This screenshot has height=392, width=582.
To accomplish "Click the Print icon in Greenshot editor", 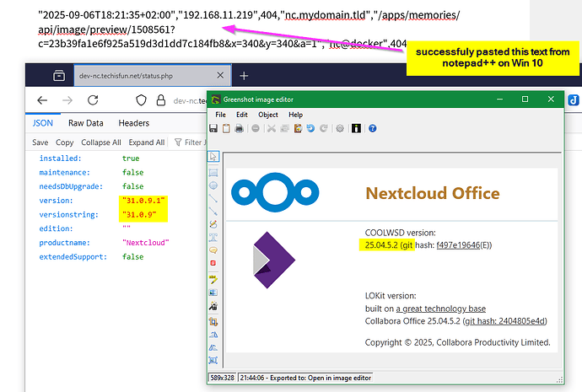I will [x=240, y=128].
